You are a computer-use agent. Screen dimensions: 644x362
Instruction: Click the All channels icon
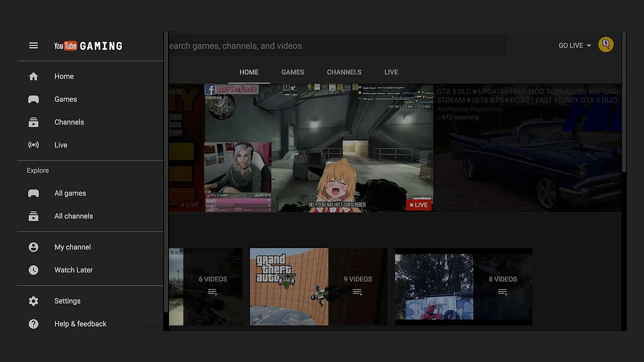tap(33, 216)
